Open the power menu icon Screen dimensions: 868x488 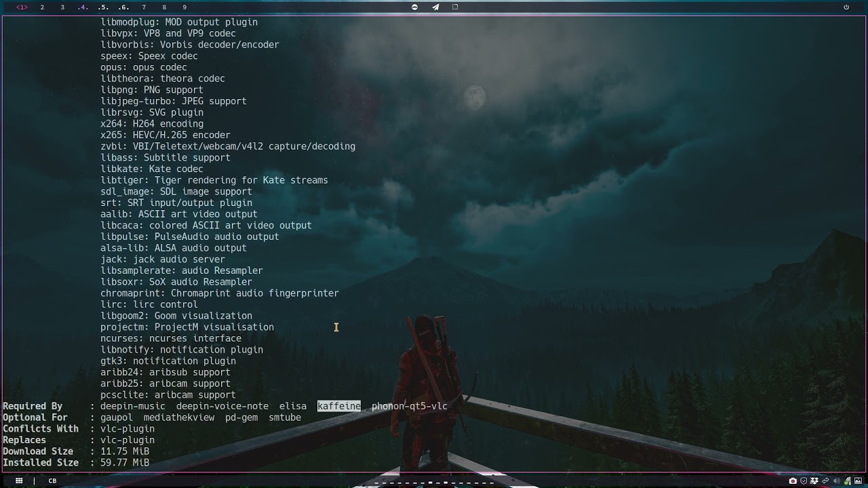click(846, 7)
